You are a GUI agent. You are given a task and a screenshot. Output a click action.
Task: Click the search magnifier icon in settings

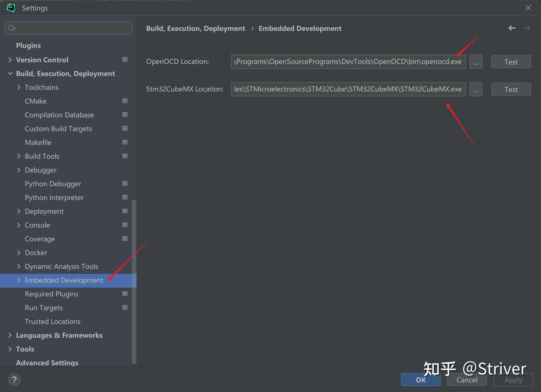pyautogui.click(x=12, y=28)
